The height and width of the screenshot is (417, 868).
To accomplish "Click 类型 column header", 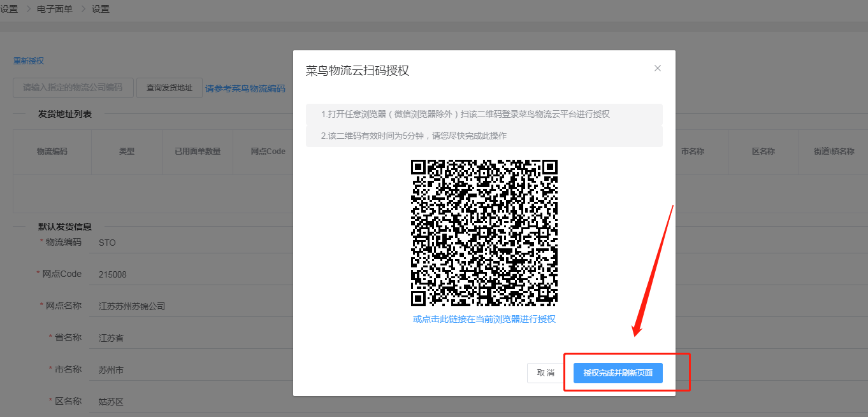I will [127, 152].
